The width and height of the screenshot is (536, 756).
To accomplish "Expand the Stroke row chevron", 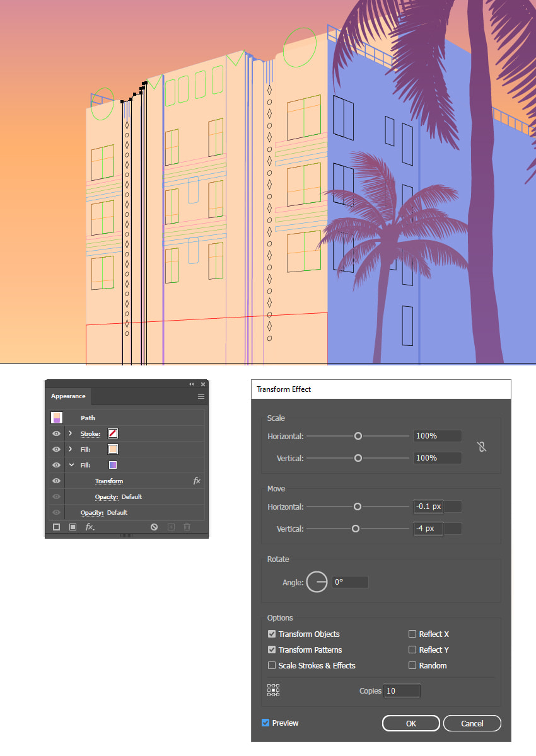I will (70, 433).
